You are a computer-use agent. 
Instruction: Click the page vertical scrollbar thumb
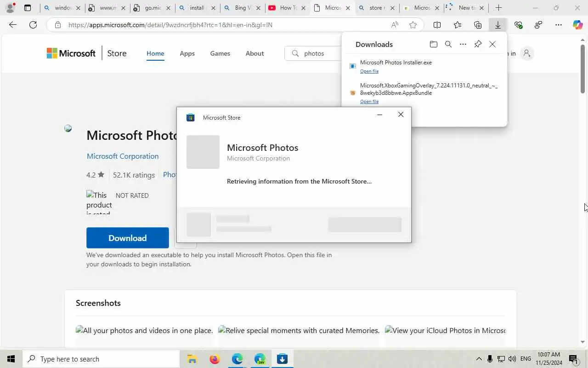click(582, 68)
